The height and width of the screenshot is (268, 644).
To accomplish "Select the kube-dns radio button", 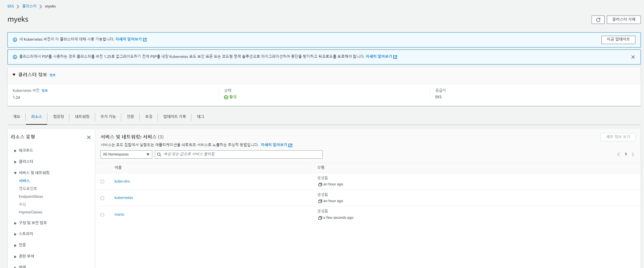I will [x=102, y=181].
